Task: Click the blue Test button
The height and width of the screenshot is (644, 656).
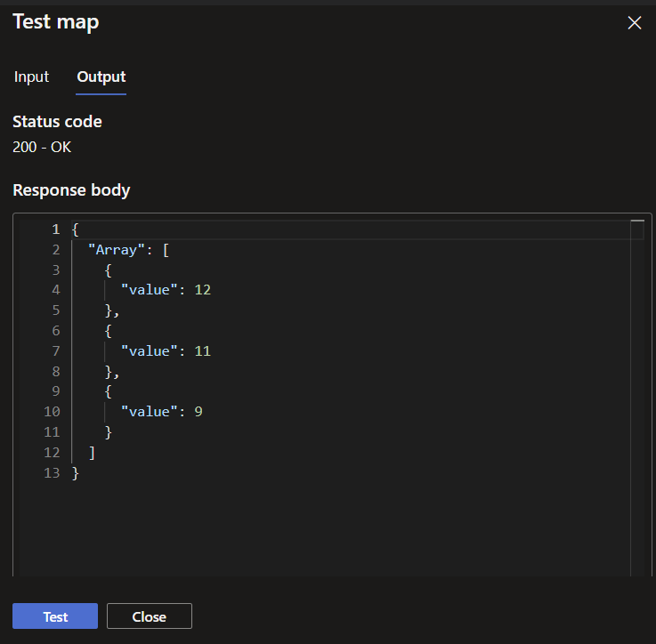Action: (55, 616)
